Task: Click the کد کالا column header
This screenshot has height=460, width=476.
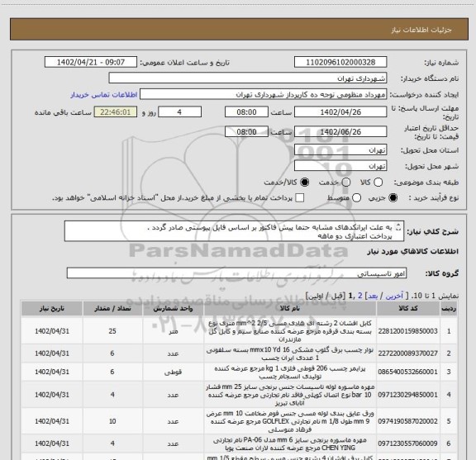Action: pos(408,309)
